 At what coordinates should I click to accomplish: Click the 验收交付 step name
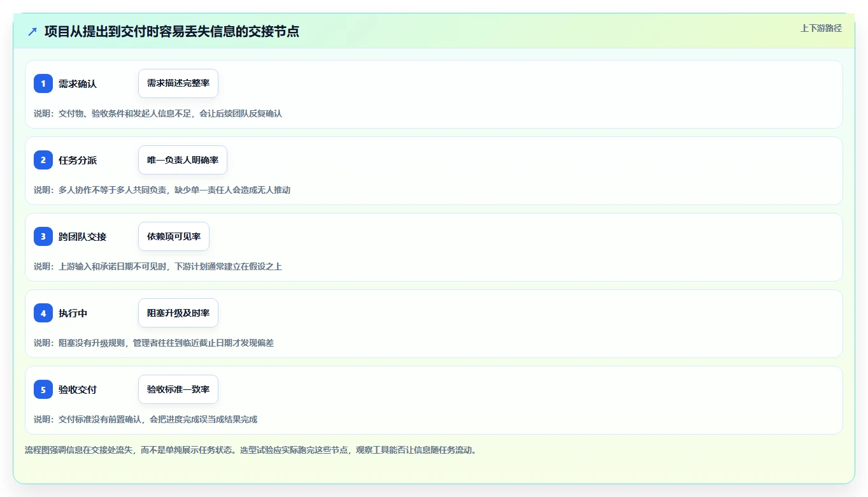(x=78, y=389)
